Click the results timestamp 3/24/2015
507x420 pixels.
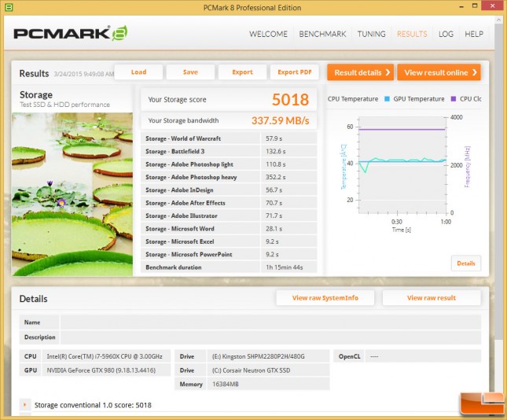click(84, 74)
